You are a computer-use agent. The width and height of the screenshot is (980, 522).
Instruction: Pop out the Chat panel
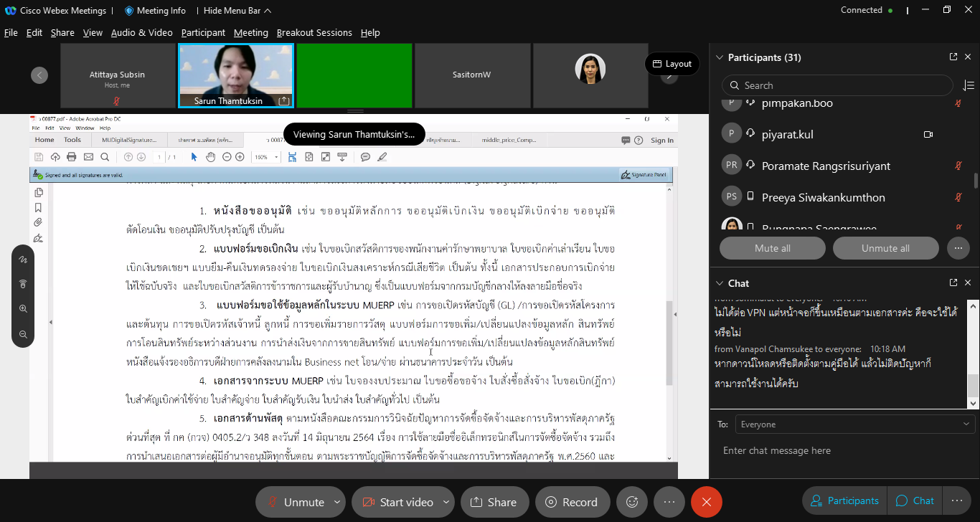click(x=953, y=283)
